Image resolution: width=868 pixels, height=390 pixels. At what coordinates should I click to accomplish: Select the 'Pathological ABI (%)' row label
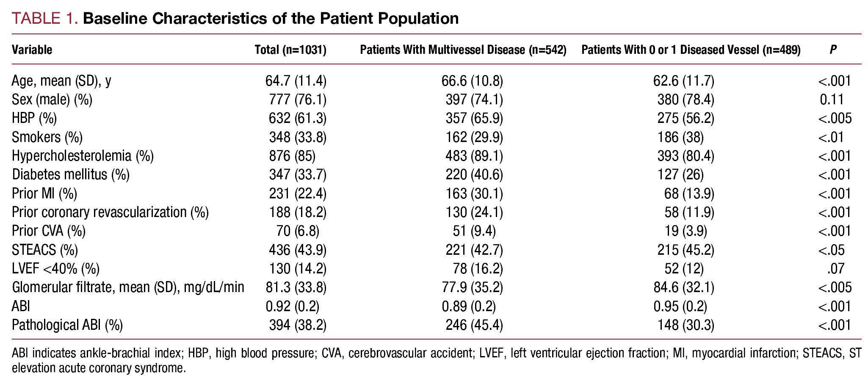[x=67, y=325]
